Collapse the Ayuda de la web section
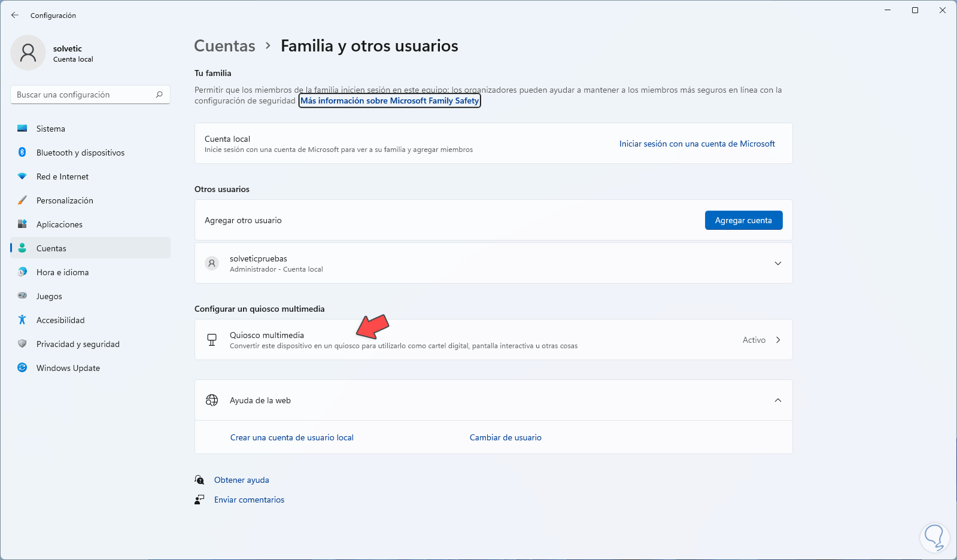This screenshot has height=560, width=957. pos(777,400)
